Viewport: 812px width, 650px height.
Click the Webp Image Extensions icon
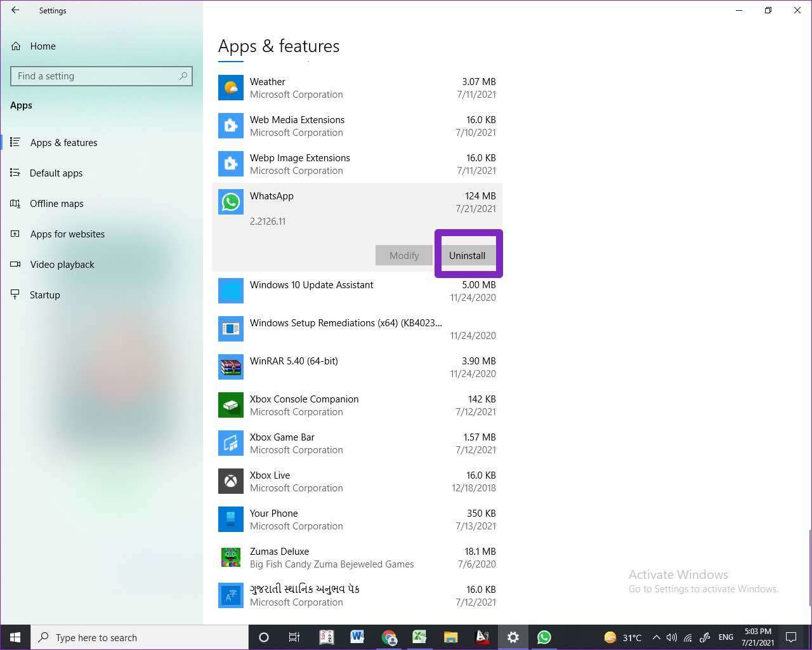(x=231, y=164)
